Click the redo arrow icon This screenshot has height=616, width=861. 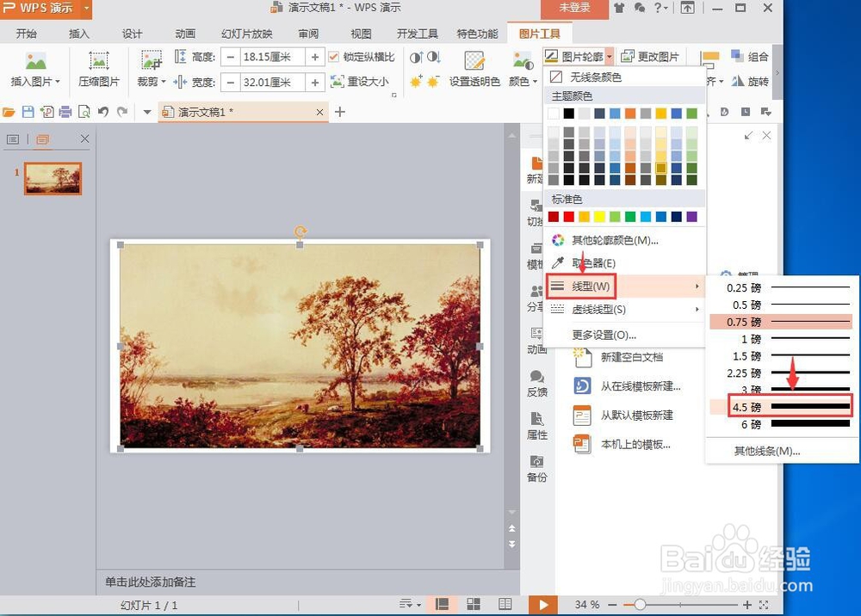pyautogui.click(x=122, y=112)
